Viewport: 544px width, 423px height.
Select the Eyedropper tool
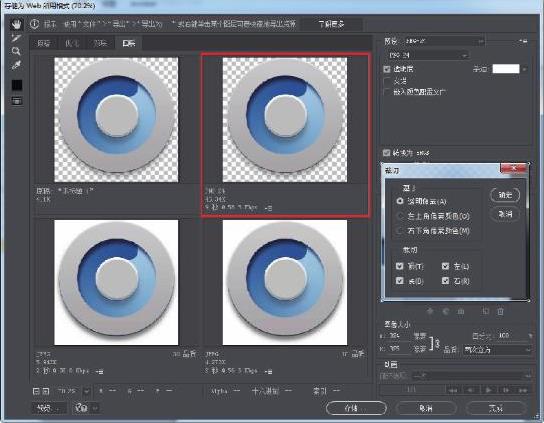click(x=16, y=65)
